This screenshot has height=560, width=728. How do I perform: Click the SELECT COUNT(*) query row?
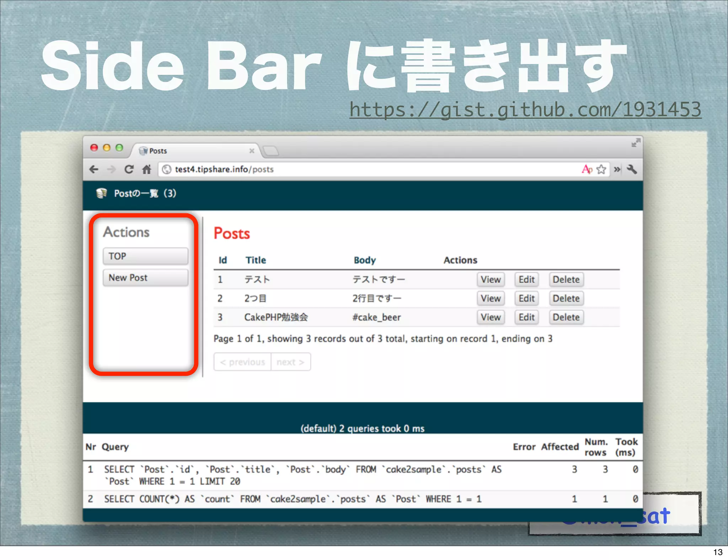363,499
